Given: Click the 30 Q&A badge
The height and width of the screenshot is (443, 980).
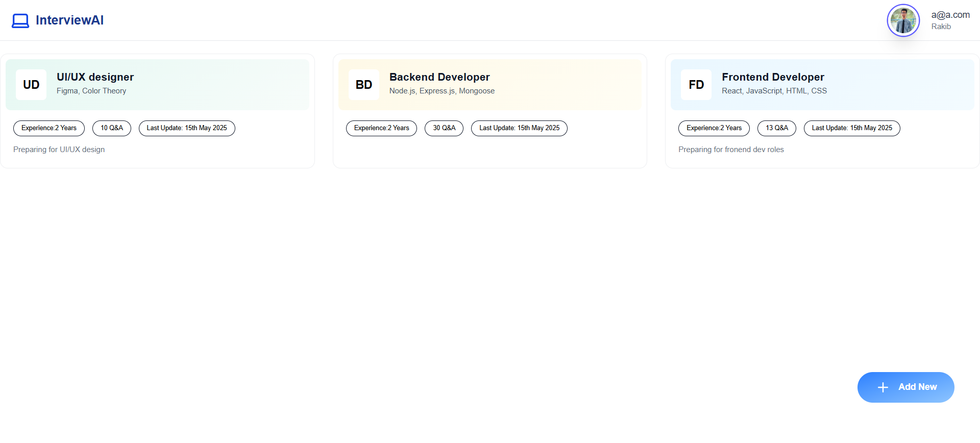Looking at the screenshot, I should coord(444,128).
